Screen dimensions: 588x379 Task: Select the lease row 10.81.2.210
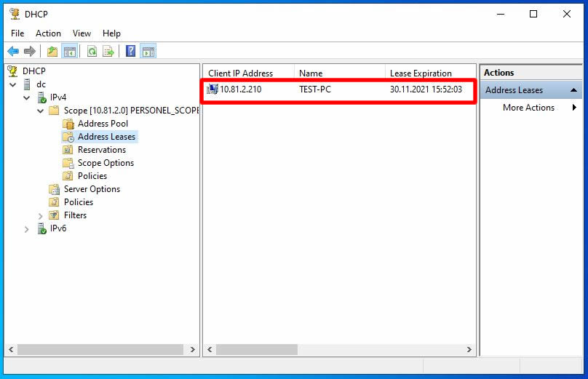339,89
